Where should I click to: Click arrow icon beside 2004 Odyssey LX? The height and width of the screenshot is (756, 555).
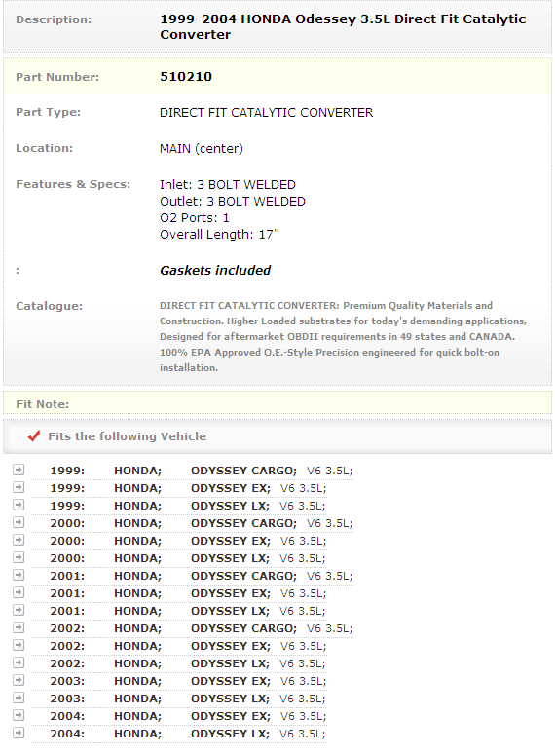point(18,733)
